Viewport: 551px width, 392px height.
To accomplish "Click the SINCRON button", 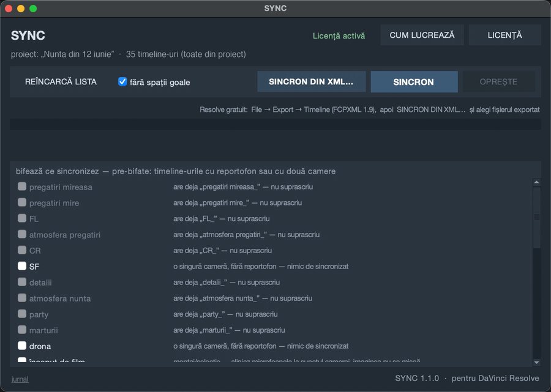I will tap(414, 82).
